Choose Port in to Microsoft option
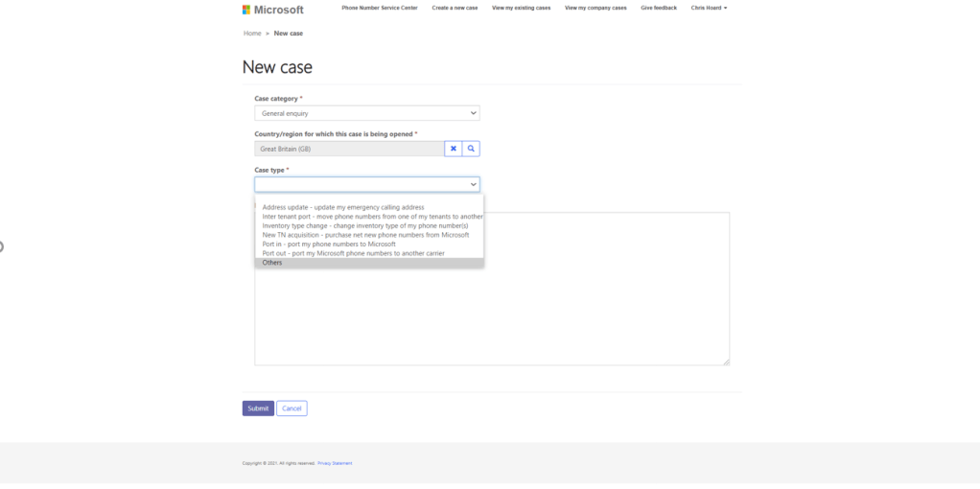Screen dimensions: 980x489 coord(328,244)
